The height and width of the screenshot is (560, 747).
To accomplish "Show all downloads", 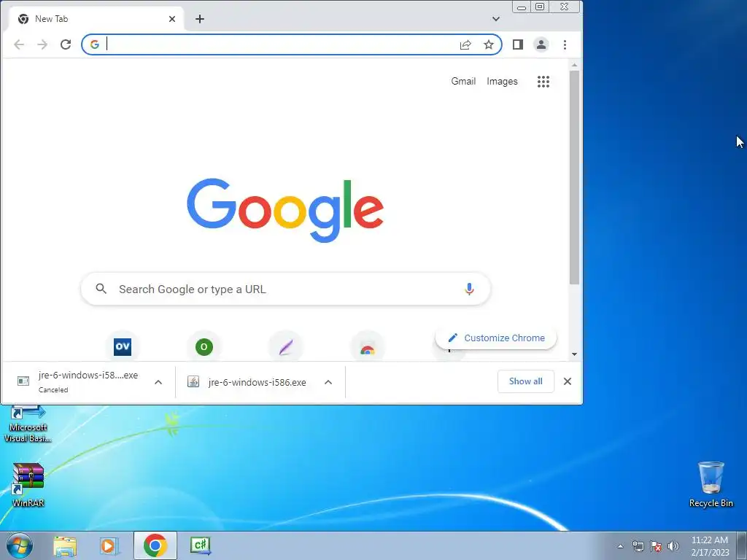I will (x=526, y=381).
